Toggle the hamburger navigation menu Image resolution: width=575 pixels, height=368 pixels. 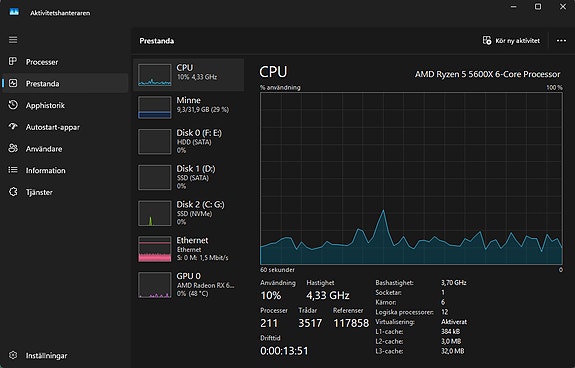13,40
